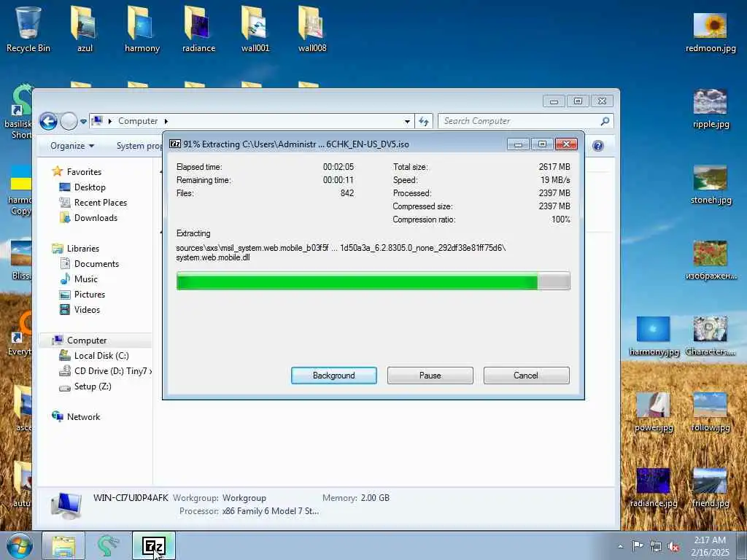Viewport: 747px width, 560px height.
Task: Cancel the extraction process
Action: (x=526, y=376)
